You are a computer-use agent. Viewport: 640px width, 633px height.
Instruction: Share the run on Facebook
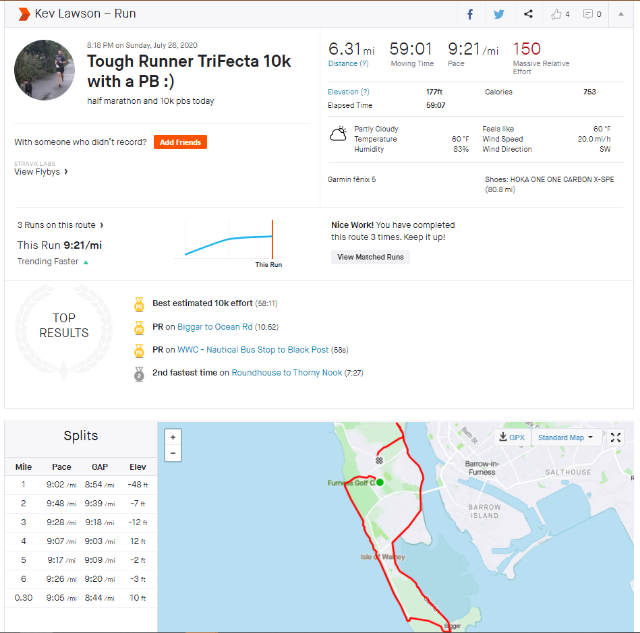470,14
